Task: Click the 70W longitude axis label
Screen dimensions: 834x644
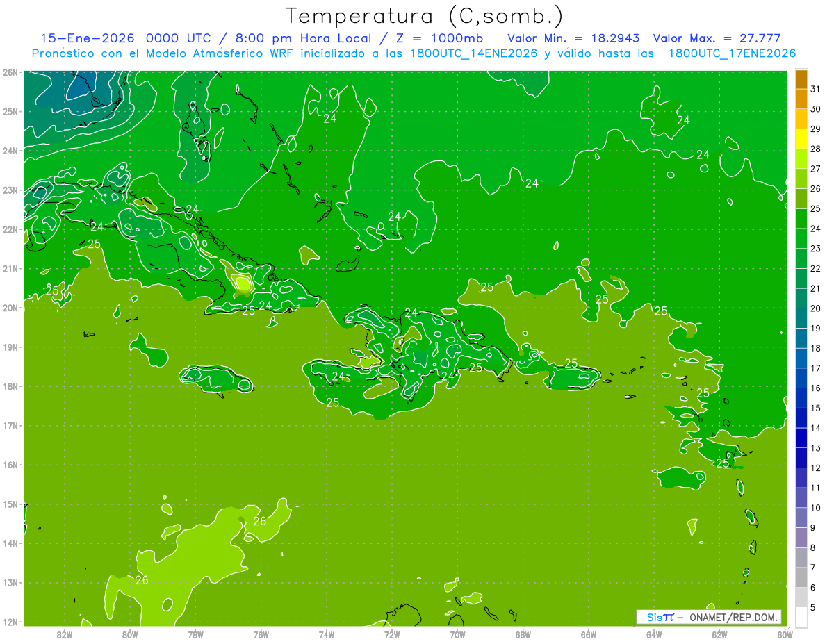Action: tap(457, 634)
